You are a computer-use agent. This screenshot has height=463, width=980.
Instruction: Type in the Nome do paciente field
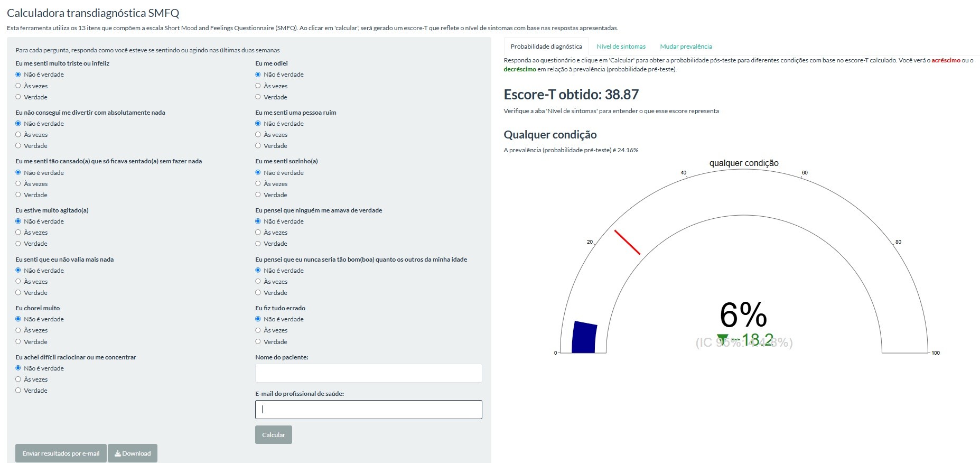click(x=368, y=373)
